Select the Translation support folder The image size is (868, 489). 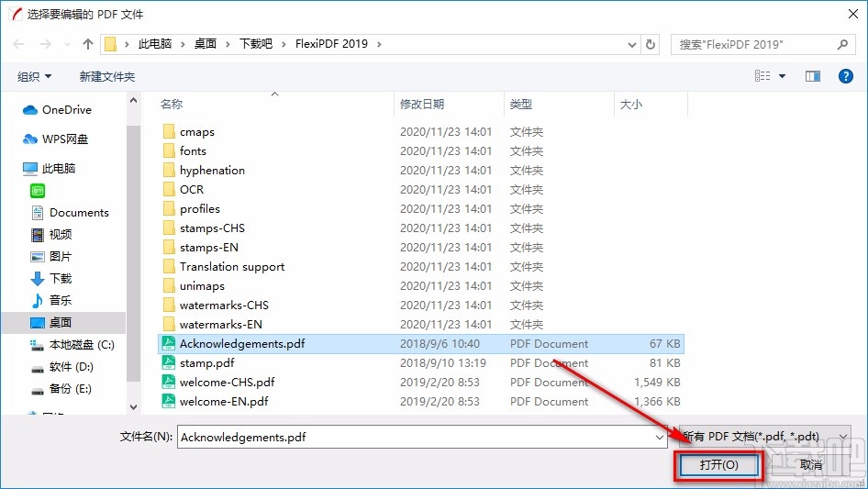(x=232, y=266)
